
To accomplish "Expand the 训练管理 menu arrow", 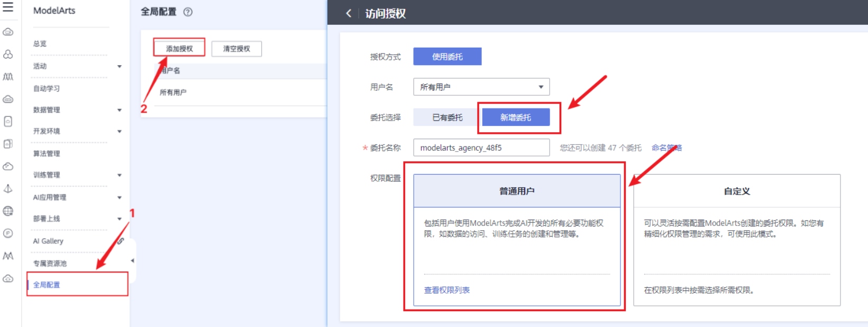I will [120, 175].
